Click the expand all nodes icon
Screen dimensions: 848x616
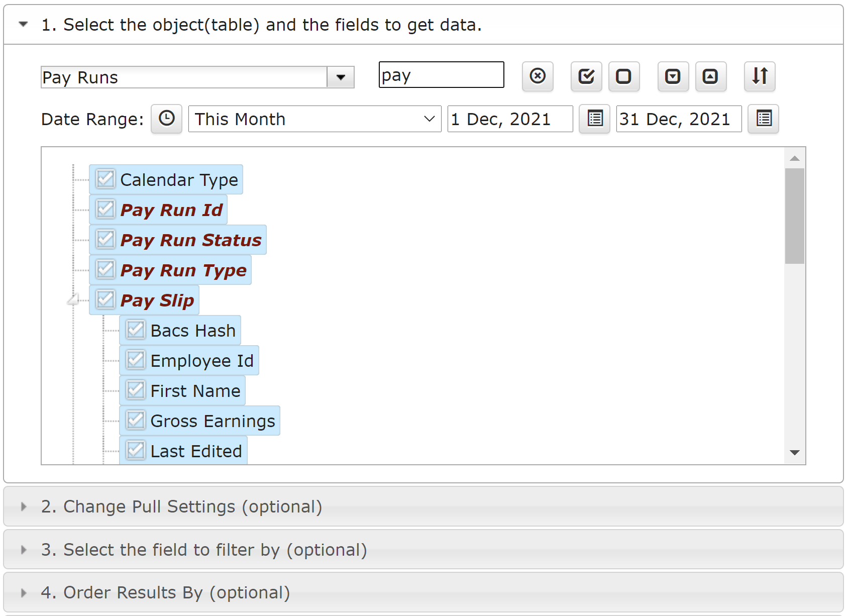673,76
